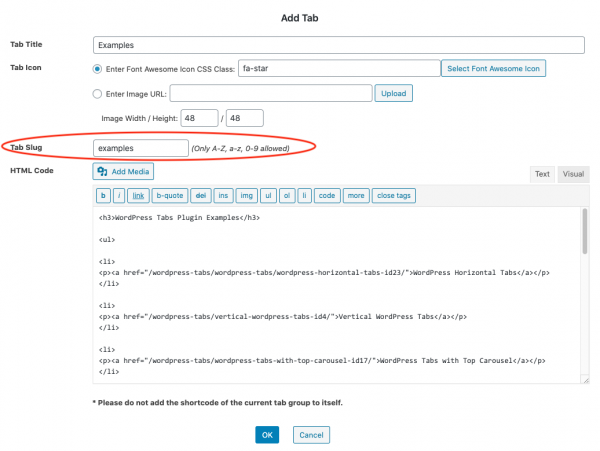Select Enter Font Awesome Icon CSS Class option

click(x=97, y=69)
